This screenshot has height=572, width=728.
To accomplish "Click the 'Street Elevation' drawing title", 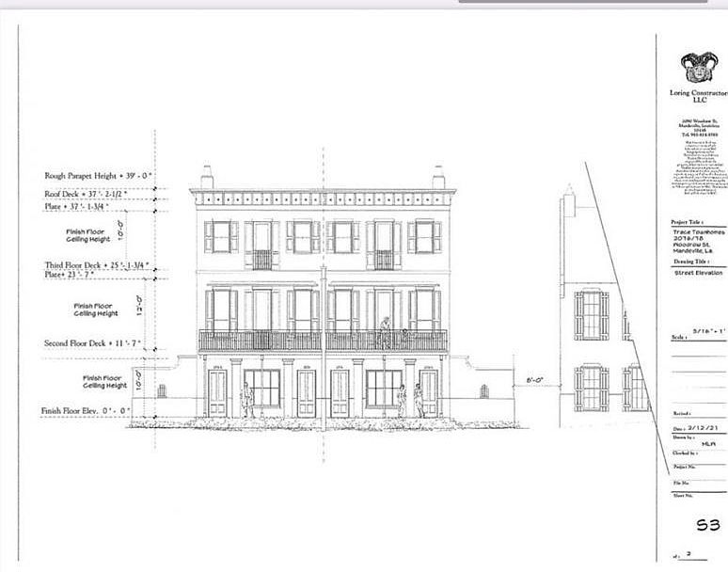I will coord(698,273).
